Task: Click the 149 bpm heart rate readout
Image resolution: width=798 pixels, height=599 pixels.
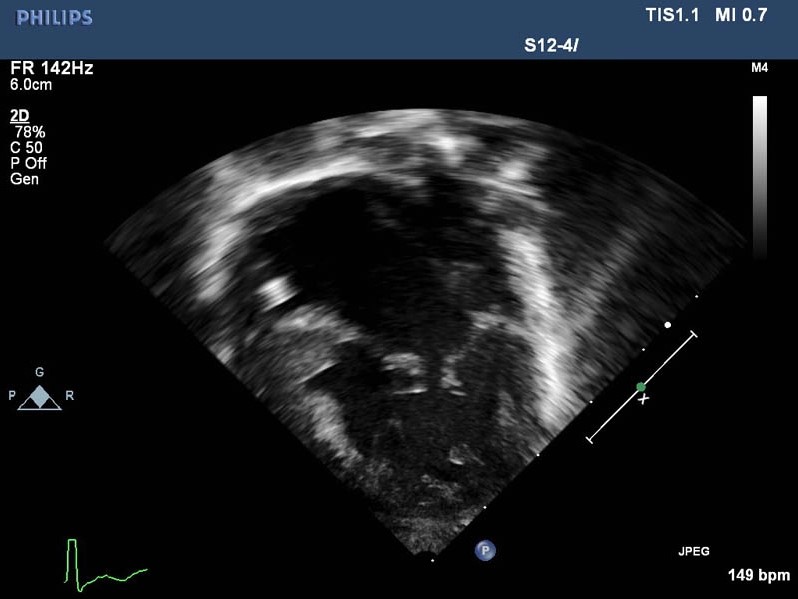Action: [x=757, y=576]
